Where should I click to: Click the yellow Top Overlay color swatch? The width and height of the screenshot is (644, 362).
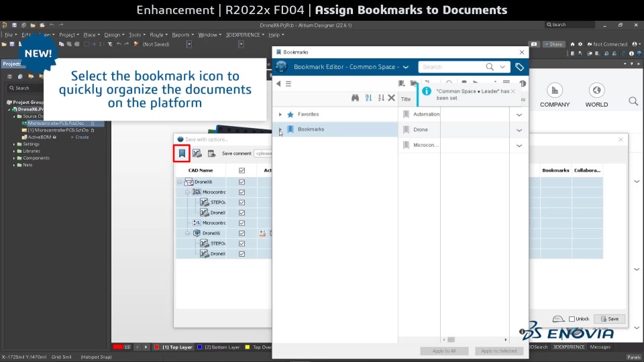tap(248, 347)
